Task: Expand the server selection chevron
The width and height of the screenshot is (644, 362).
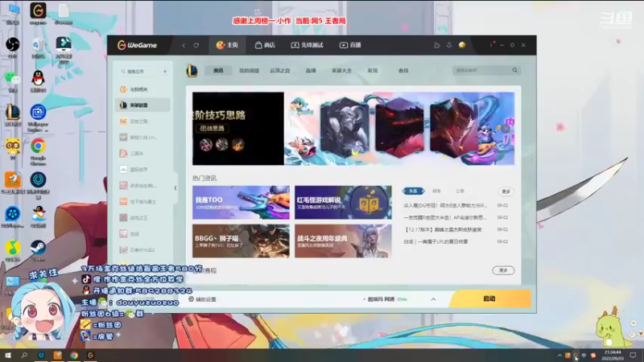Action: click(x=433, y=299)
